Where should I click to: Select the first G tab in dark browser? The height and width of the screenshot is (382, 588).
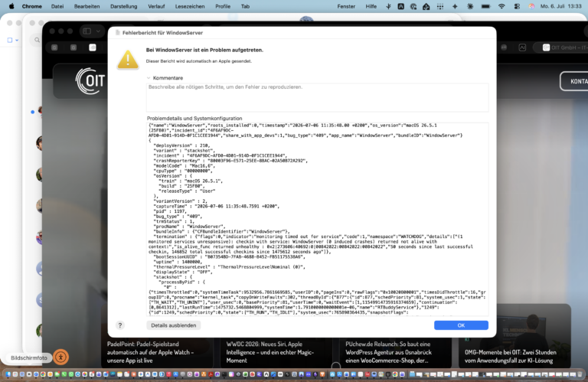tap(55, 47)
